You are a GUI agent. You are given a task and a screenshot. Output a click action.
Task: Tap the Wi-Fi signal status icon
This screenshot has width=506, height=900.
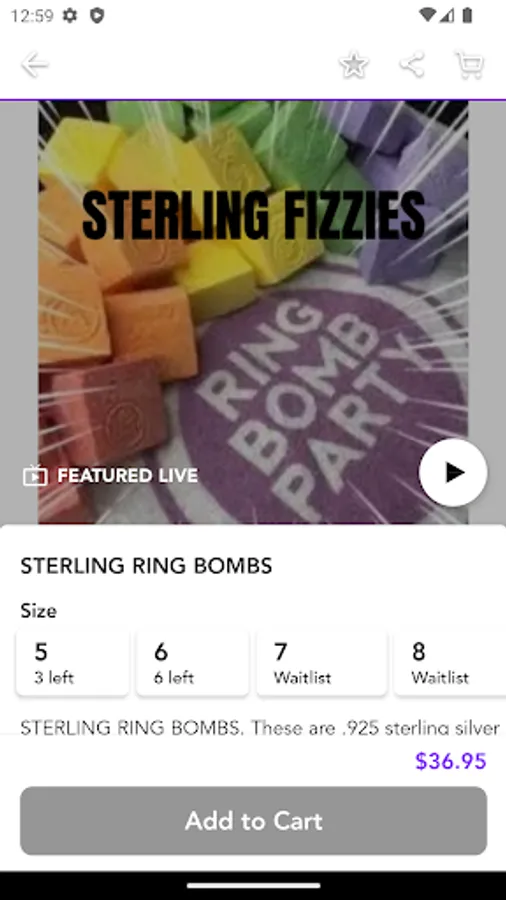point(427,15)
